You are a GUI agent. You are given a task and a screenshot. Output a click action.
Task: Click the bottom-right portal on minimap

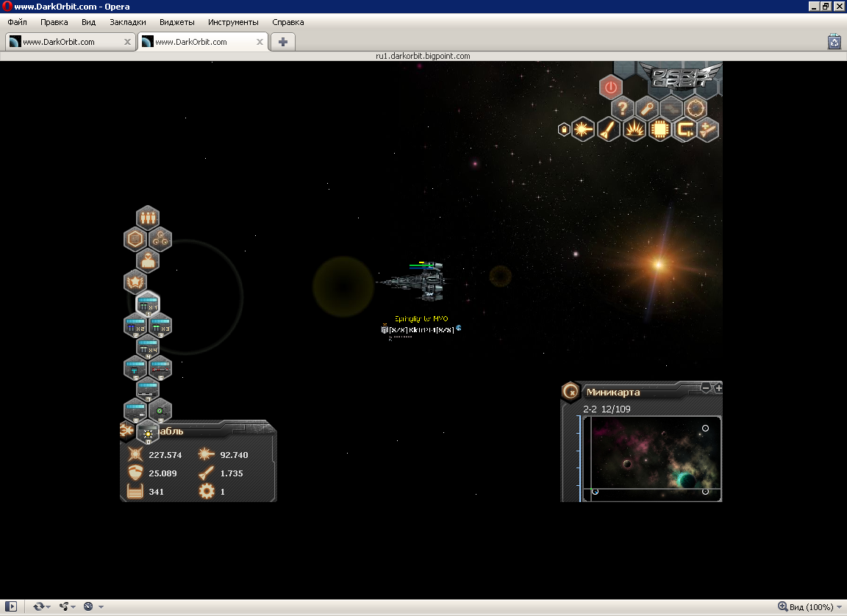(x=705, y=491)
